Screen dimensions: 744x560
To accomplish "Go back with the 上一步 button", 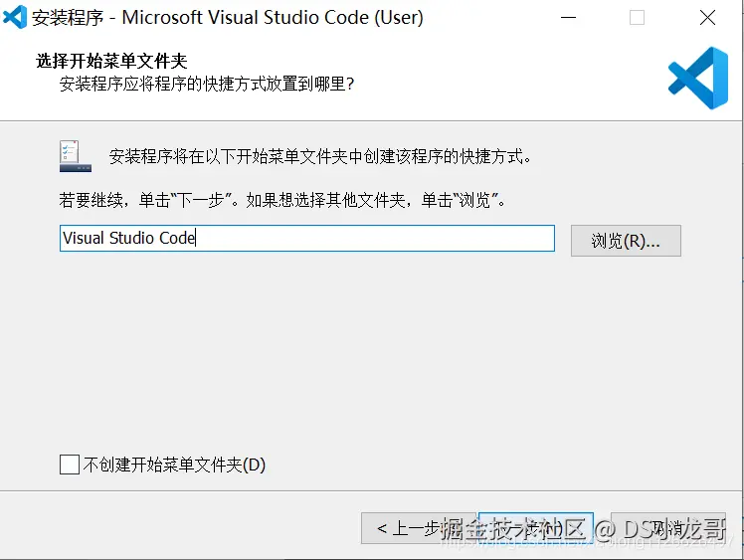I will 418,528.
